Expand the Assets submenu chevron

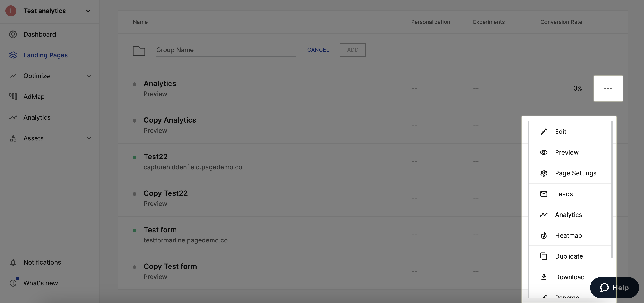[89, 138]
